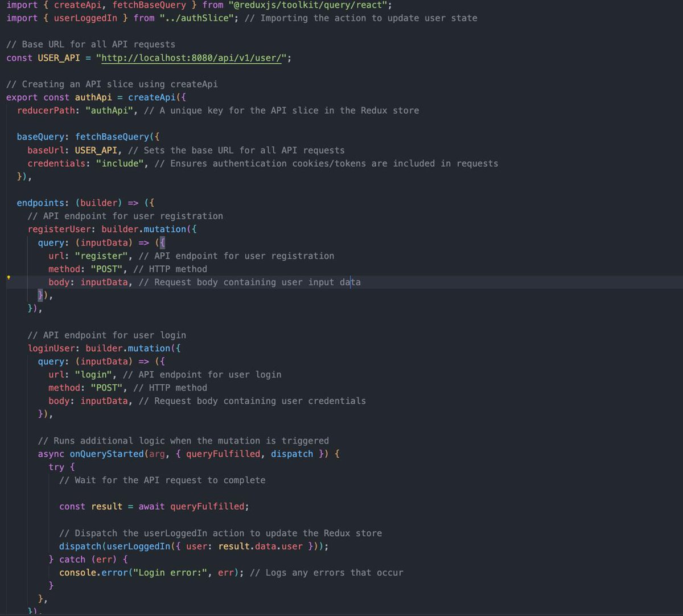The width and height of the screenshot is (683, 616).
Task: Click the fetchBaseQuery call after baseQuery
Action: (x=112, y=137)
